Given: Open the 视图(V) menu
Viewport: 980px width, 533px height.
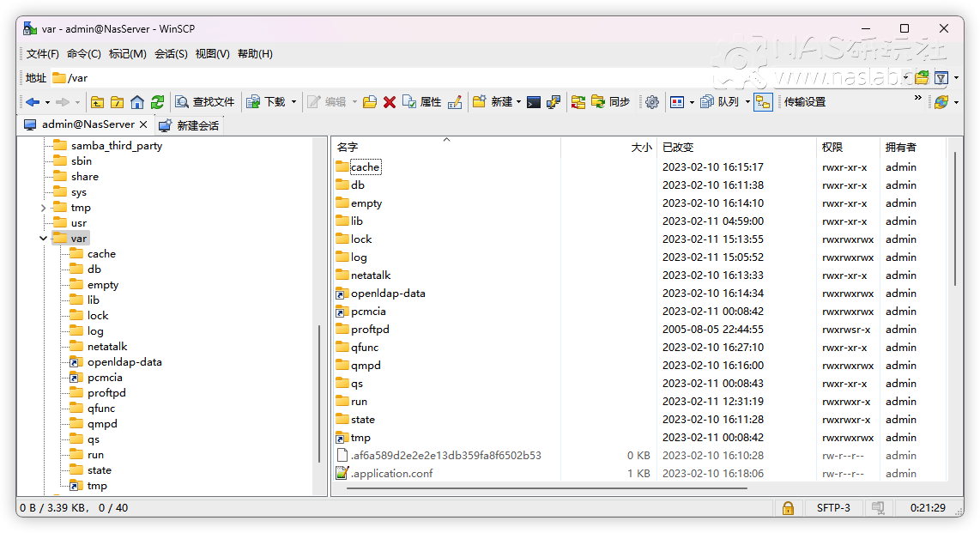Looking at the screenshot, I should (212, 54).
